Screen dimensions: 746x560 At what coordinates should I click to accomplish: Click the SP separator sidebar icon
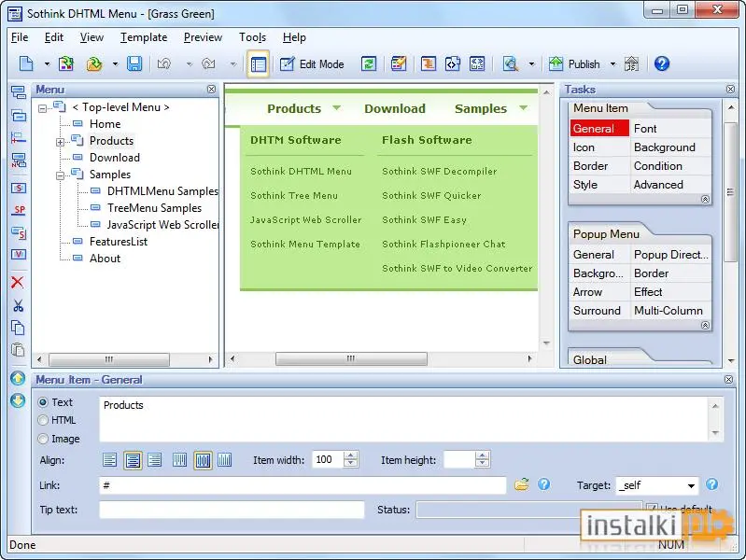pos(19,210)
